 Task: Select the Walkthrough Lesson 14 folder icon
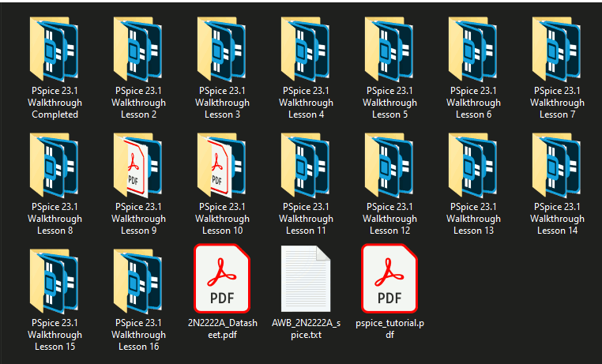pyautogui.click(x=556, y=165)
